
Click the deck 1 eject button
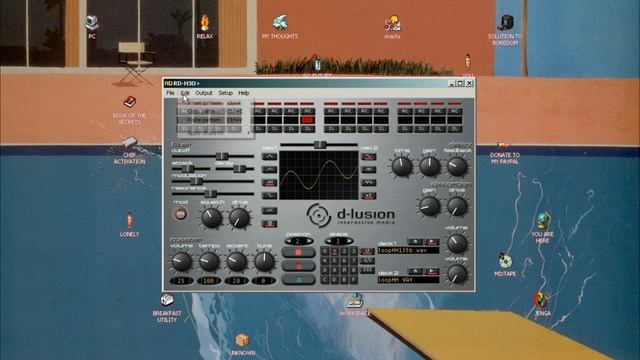[415, 242]
